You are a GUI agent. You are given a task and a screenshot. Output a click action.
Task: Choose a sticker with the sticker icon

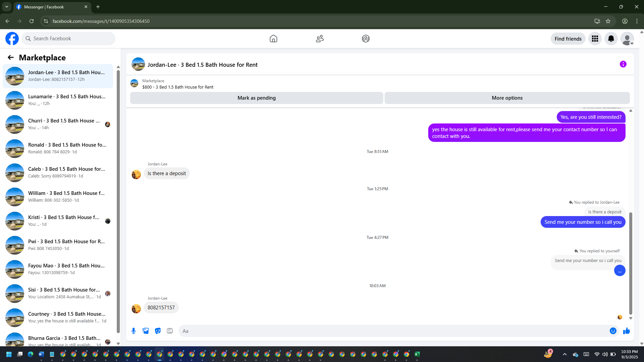click(158, 331)
